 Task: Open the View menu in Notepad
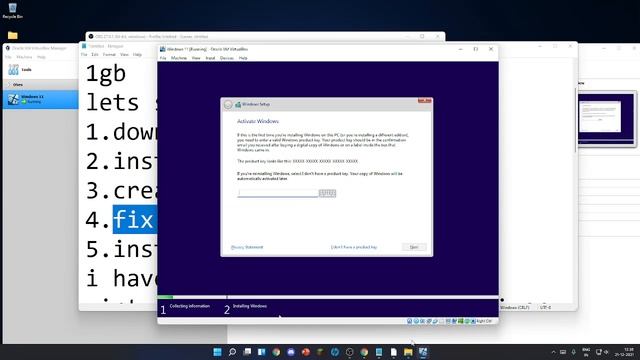pyautogui.click(x=124, y=54)
